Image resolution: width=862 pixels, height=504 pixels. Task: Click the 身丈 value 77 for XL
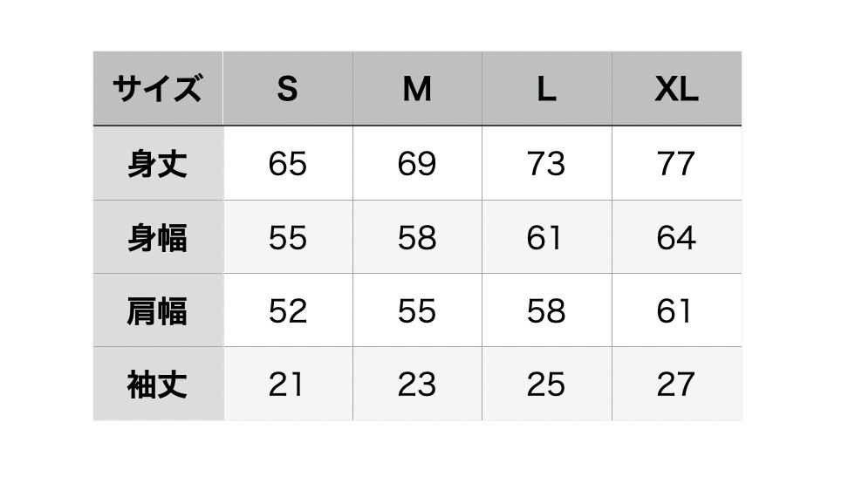click(676, 164)
